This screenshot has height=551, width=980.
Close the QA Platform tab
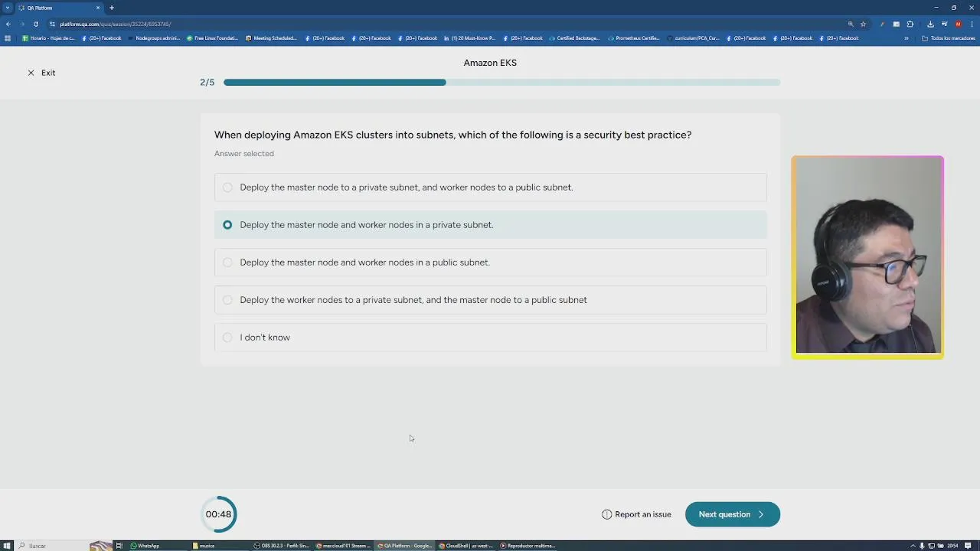tap(98, 8)
